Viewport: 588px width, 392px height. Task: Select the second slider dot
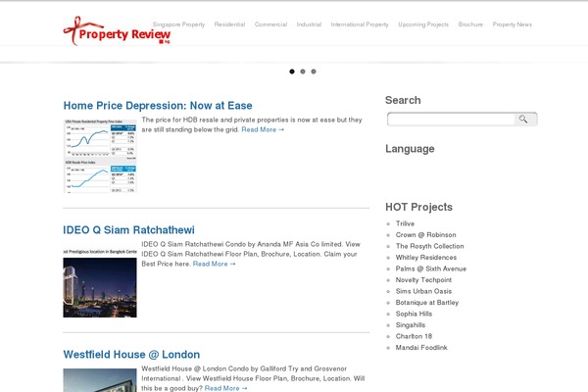click(x=303, y=72)
